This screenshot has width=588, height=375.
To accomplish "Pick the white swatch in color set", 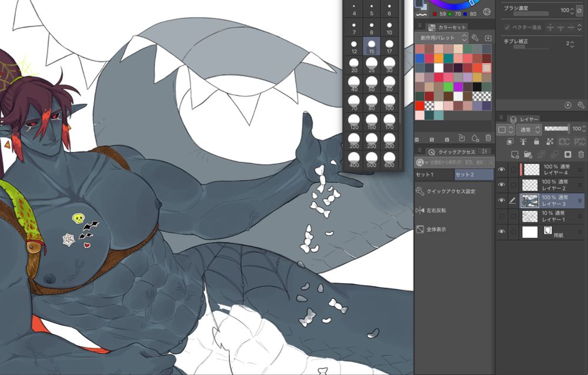I will (439, 68).
